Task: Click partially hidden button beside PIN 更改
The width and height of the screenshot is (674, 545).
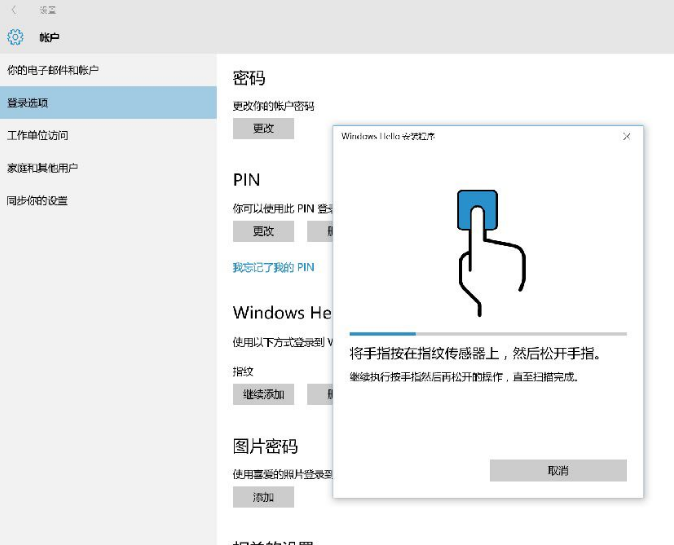Action: pyautogui.click(x=319, y=231)
